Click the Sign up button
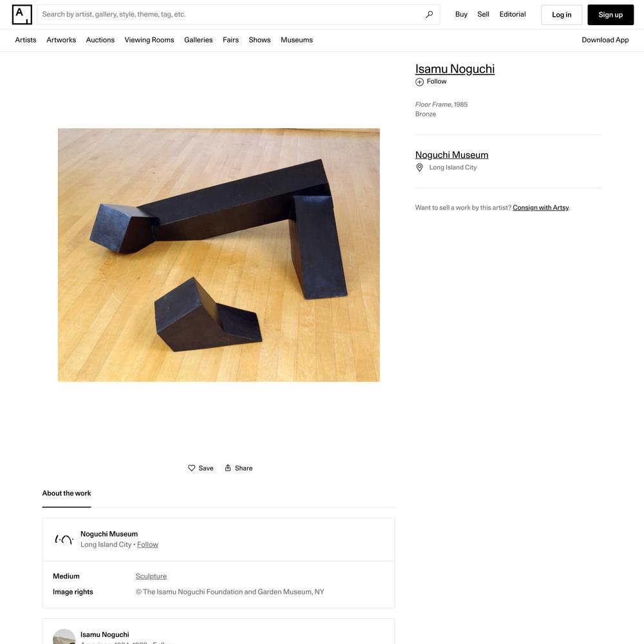The height and width of the screenshot is (644, 644). [x=611, y=15]
